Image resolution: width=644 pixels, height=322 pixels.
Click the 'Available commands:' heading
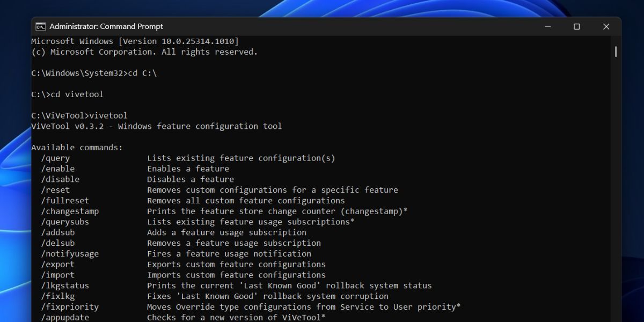[77, 148]
